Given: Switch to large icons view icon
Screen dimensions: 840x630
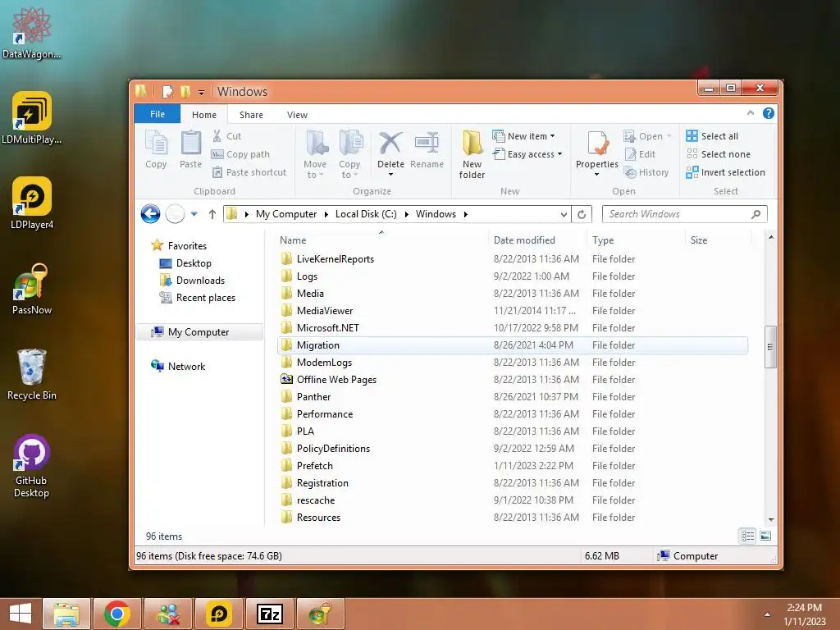Looking at the screenshot, I should (x=765, y=536).
